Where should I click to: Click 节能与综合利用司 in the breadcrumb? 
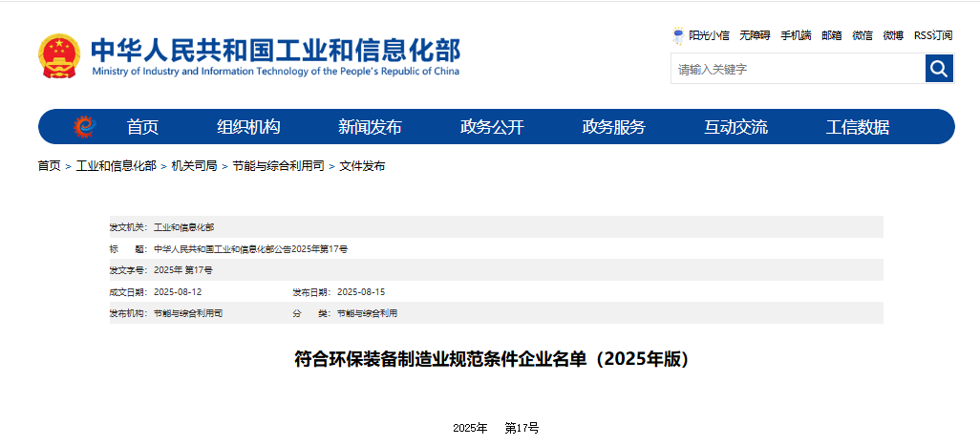[x=278, y=166]
